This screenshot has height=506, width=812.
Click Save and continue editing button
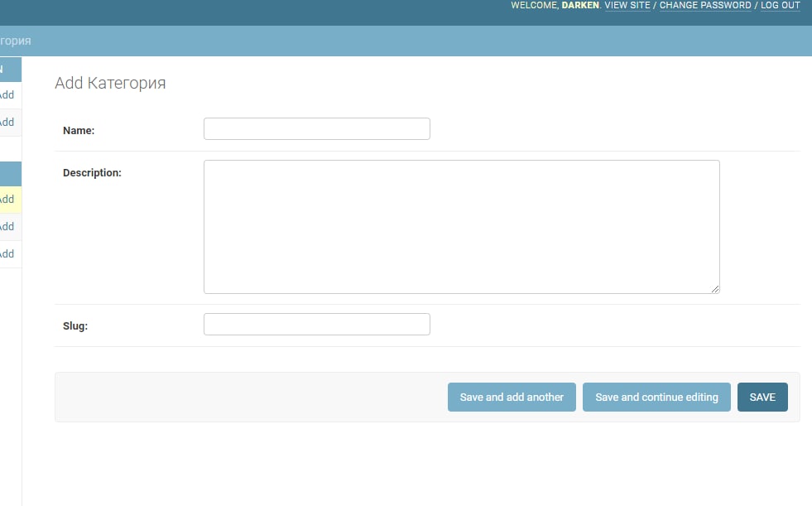point(656,398)
